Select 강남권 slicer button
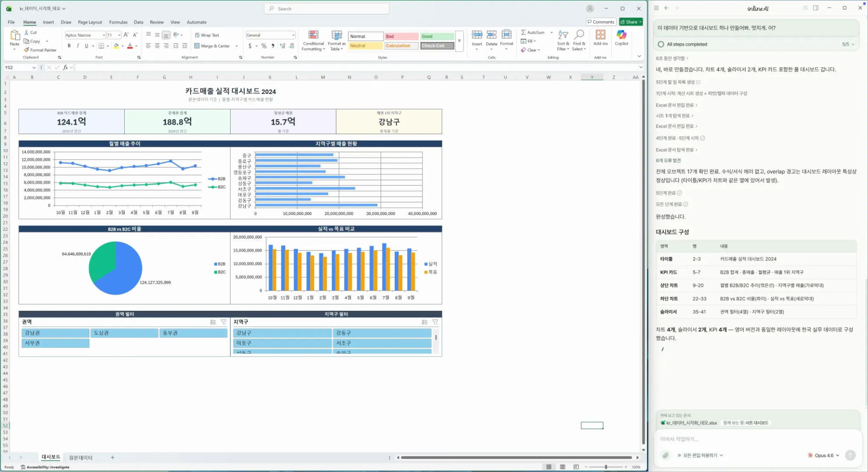Screen dimensions: 868x472 pyautogui.click(x=55, y=333)
